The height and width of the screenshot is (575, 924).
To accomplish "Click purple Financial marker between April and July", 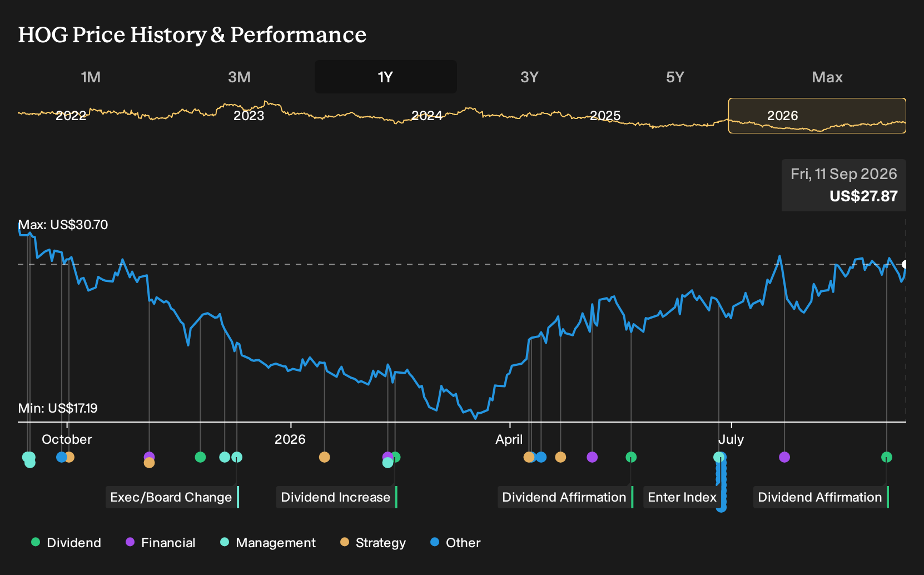I will coord(592,457).
